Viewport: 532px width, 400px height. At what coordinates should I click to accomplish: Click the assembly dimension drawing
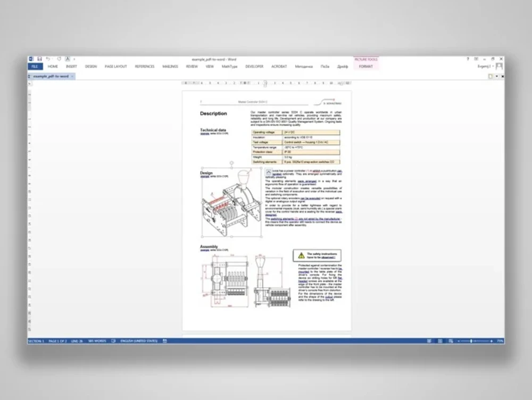246,281
